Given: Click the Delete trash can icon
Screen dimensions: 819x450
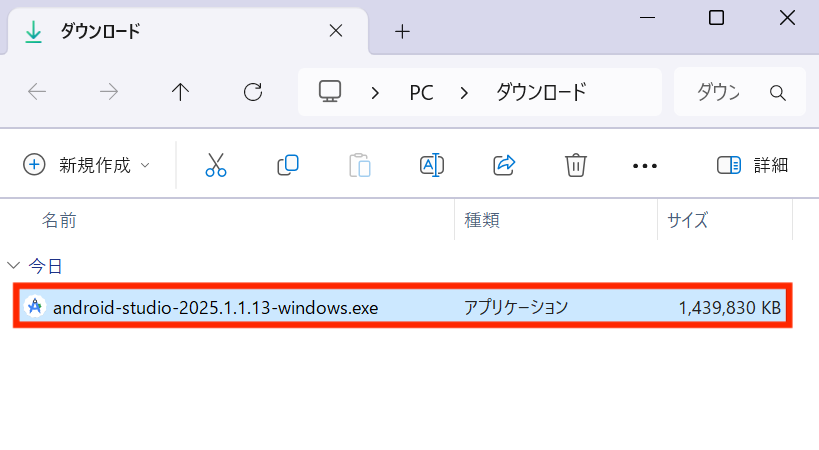Looking at the screenshot, I should (576, 165).
